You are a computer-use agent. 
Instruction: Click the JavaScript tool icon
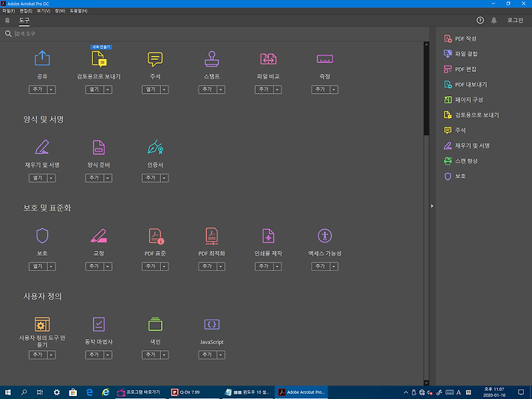(212, 324)
